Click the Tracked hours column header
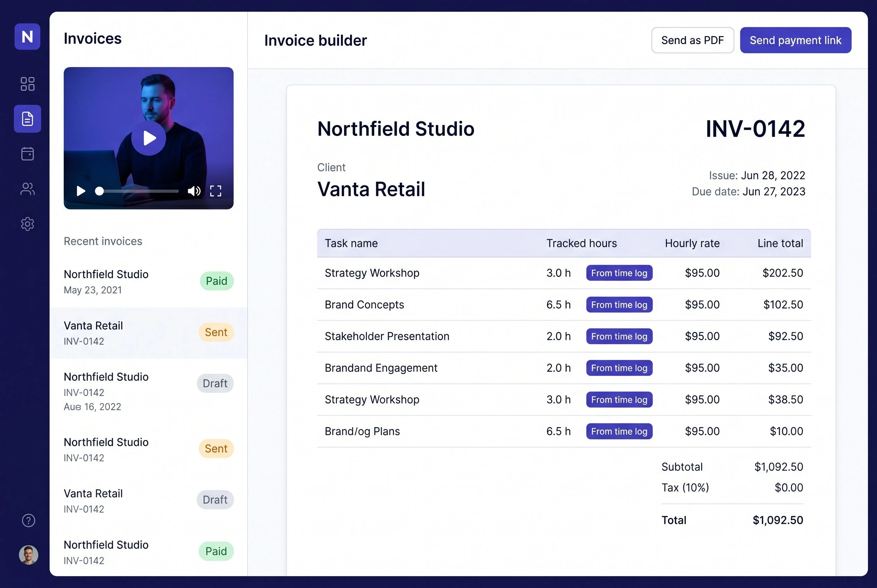Viewport: 877px width, 588px height. (x=581, y=243)
